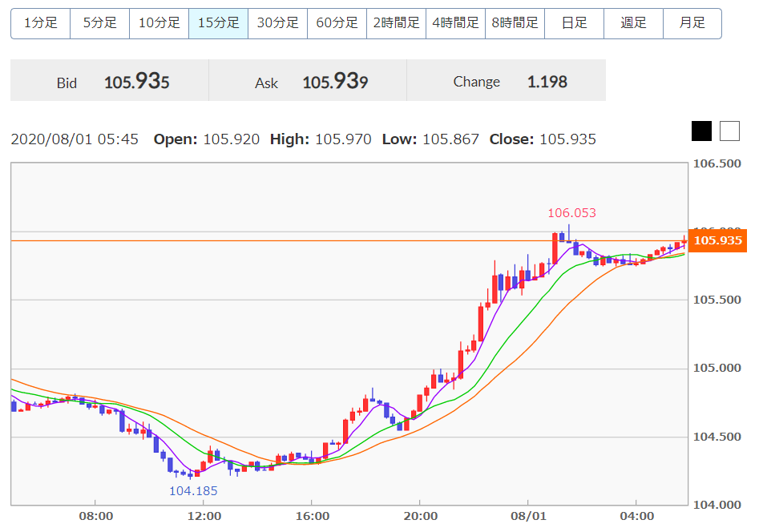Open the 8時間足 timeframe

pos(515,23)
